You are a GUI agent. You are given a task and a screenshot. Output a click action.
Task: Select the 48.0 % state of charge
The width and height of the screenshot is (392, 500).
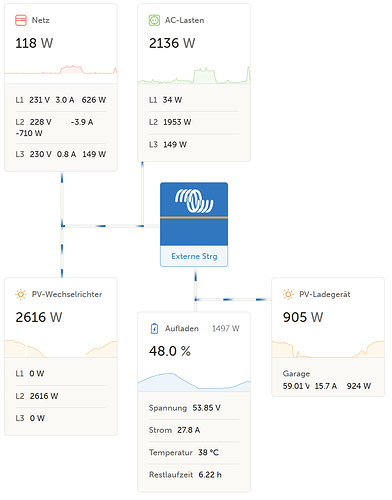click(x=170, y=351)
